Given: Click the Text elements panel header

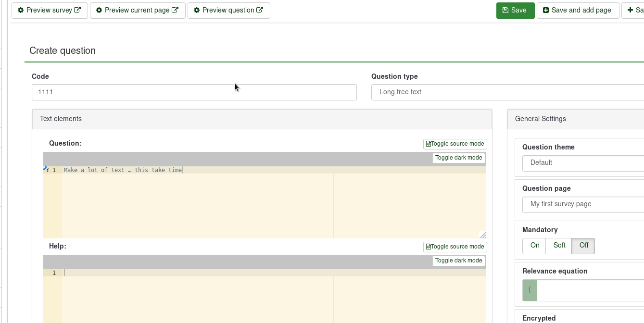Looking at the screenshot, I should [x=262, y=119].
